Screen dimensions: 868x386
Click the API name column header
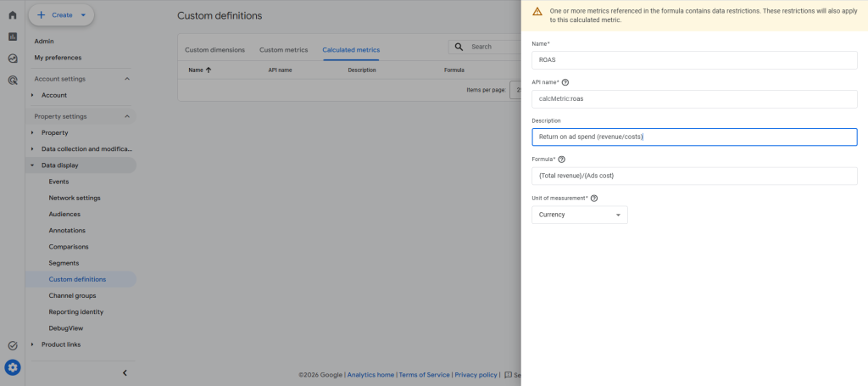(280, 70)
